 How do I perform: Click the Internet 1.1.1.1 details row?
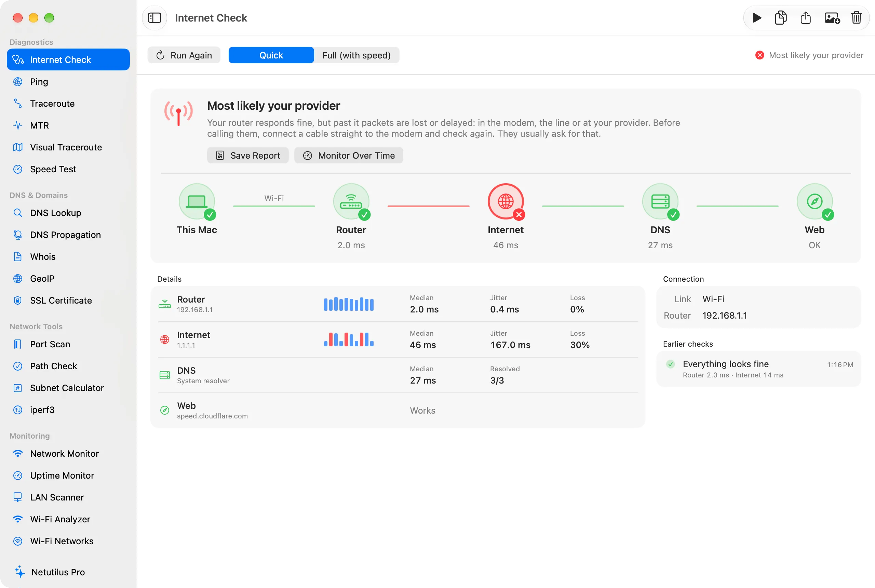(x=398, y=339)
